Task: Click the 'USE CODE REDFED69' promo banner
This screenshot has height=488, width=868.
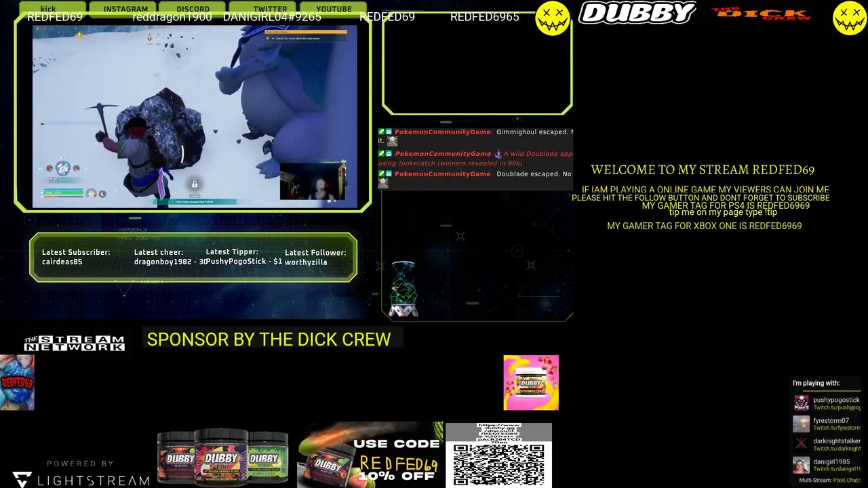Action: (x=370, y=454)
